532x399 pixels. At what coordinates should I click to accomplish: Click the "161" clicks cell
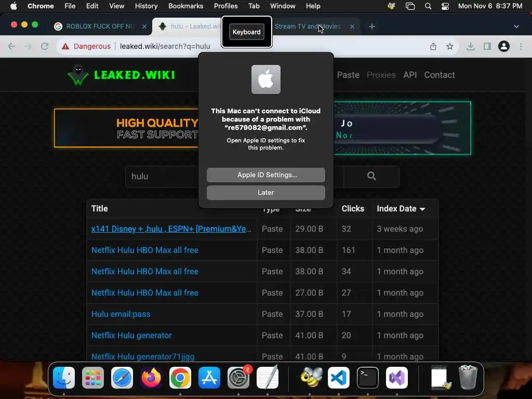(x=349, y=250)
